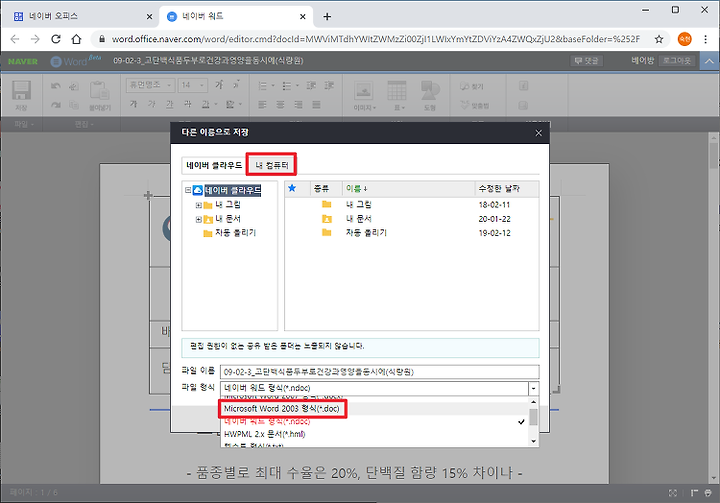Click the increase indent icon
This screenshot has width=720, height=503.
(329, 85)
